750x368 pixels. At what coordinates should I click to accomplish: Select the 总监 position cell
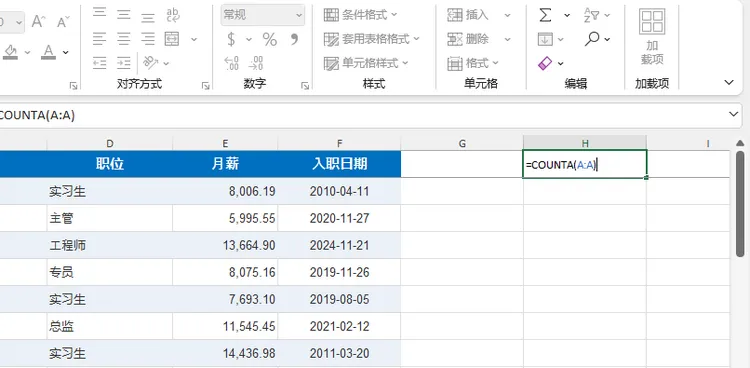pos(110,326)
